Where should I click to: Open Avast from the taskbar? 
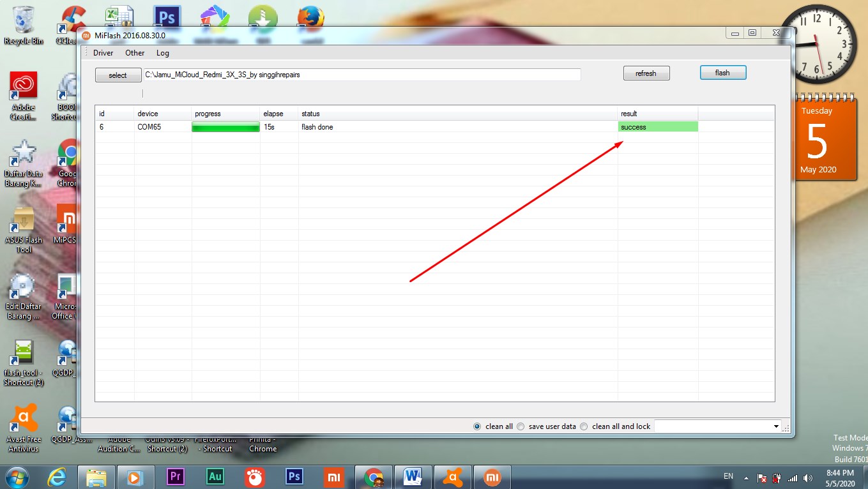(453, 477)
